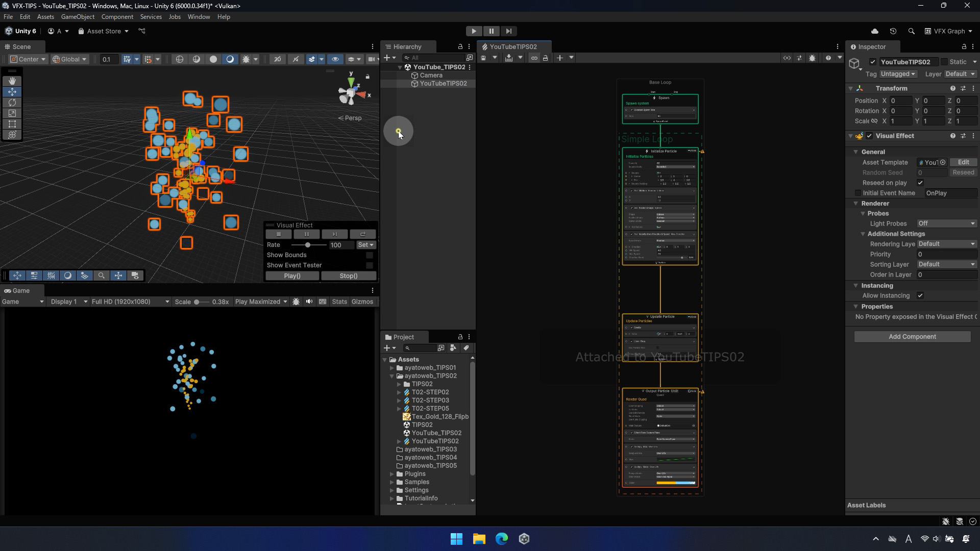Toggle the Reseed on play checkbox
The height and width of the screenshot is (551, 980).
click(920, 183)
